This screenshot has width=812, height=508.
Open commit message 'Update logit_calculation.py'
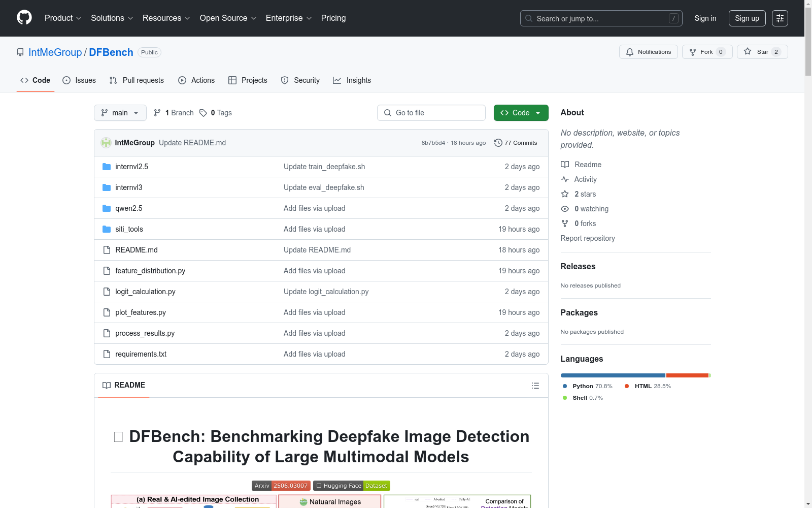[x=326, y=292]
